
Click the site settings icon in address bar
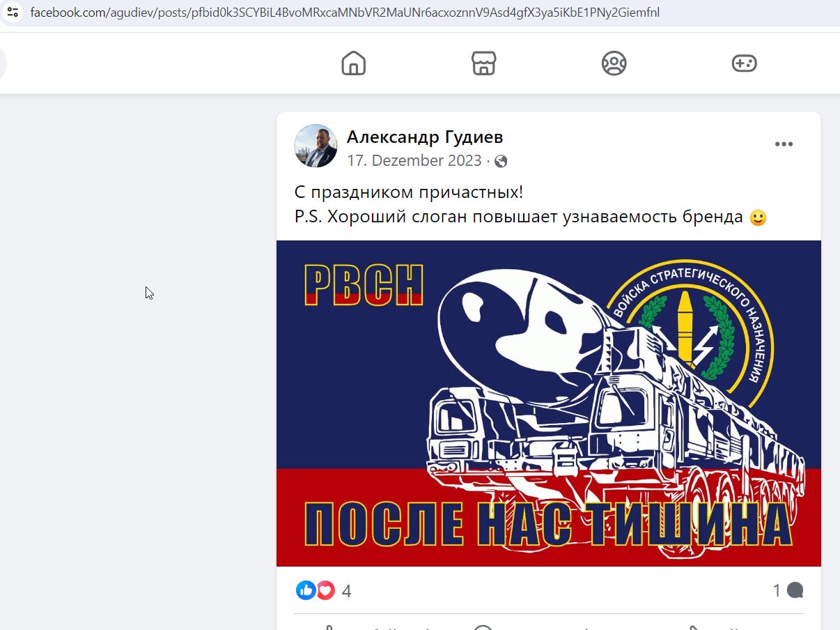pyautogui.click(x=13, y=12)
